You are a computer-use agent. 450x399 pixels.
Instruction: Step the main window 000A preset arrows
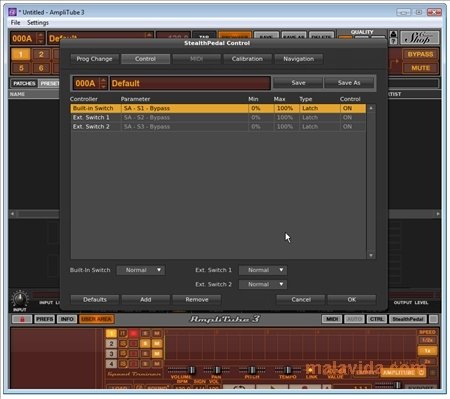[x=41, y=38]
